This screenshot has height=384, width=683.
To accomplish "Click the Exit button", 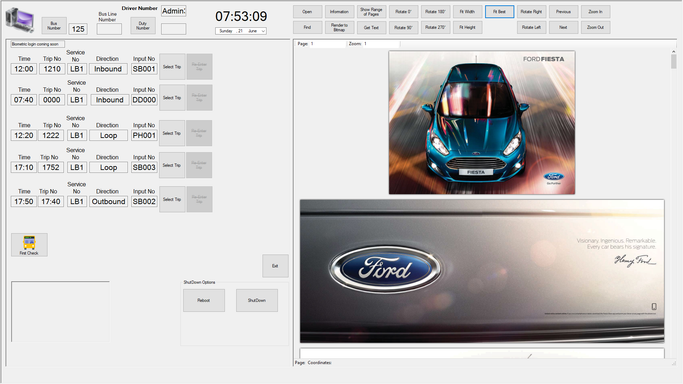I will point(275,266).
